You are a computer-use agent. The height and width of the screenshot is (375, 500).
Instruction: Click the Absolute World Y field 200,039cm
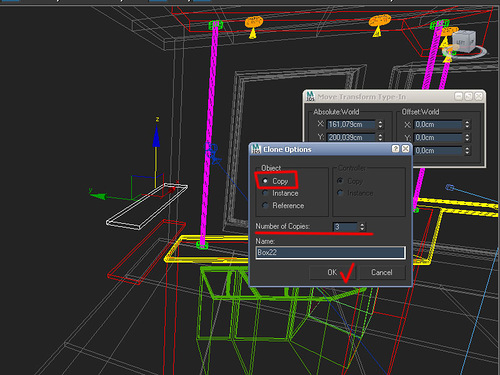click(x=351, y=137)
